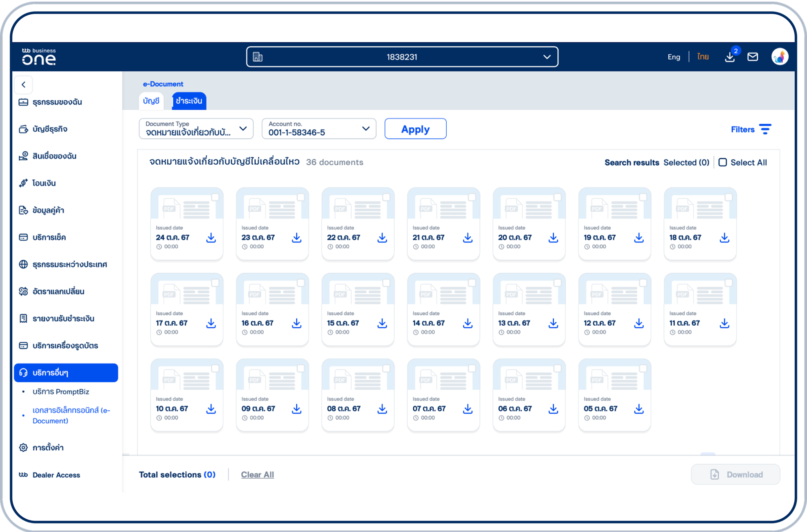Download the 24 ต.ค. 67 document
807x532 pixels.
pyautogui.click(x=211, y=238)
